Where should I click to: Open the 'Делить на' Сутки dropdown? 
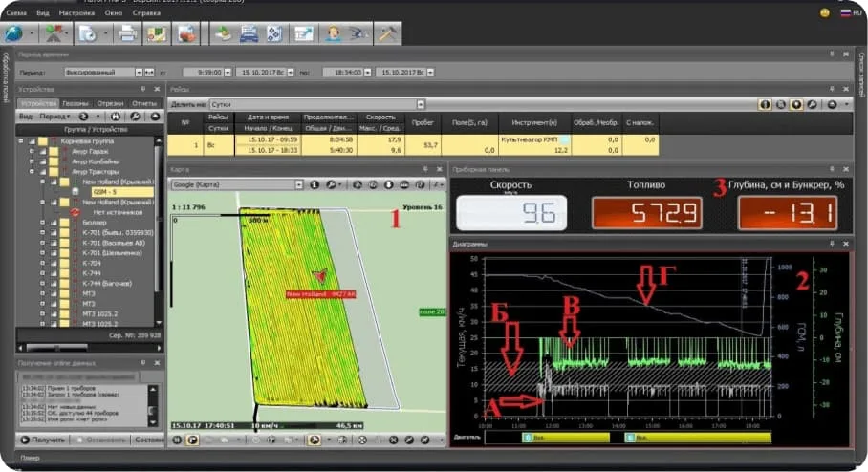pos(420,103)
